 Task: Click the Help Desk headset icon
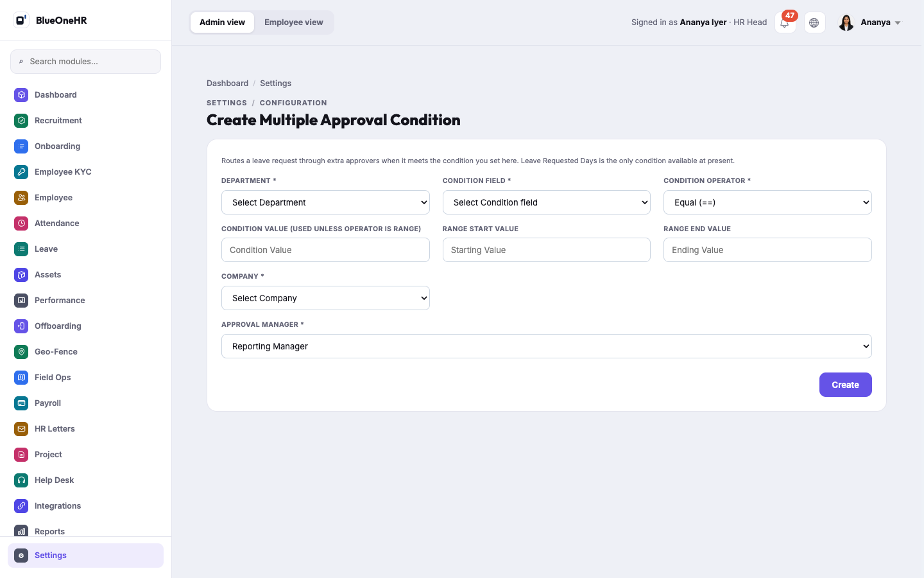pos(21,480)
